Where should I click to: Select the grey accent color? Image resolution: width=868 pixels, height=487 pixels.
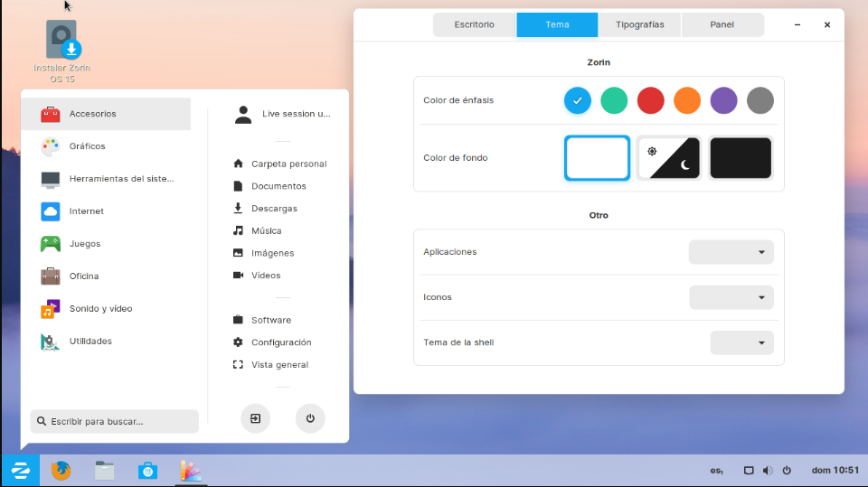(x=760, y=100)
